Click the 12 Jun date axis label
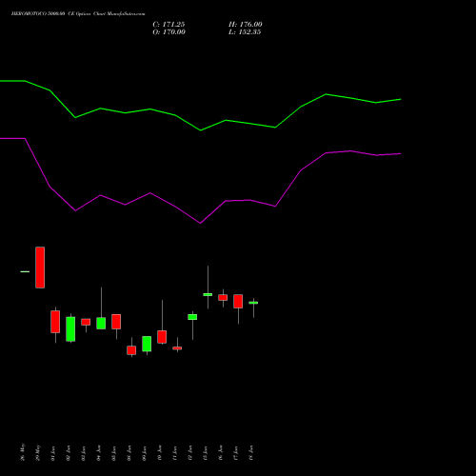Image resolution: width=476 pixels, height=476 pixels. (x=190, y=453)
